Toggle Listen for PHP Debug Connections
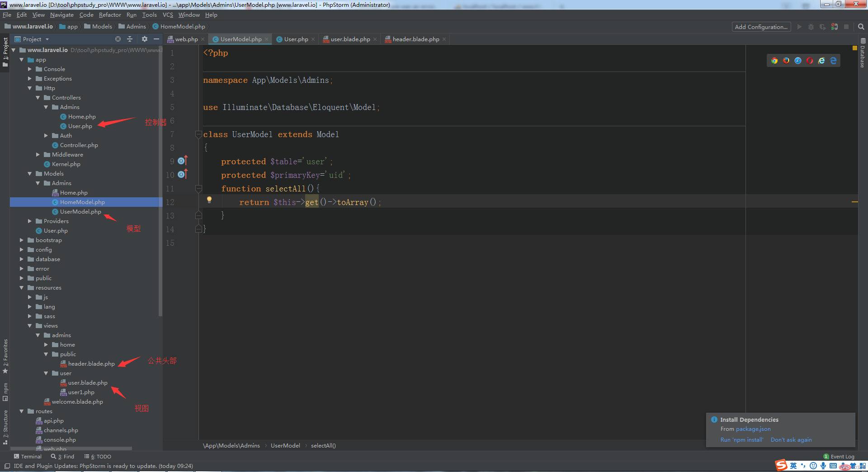 coord(835,27)
